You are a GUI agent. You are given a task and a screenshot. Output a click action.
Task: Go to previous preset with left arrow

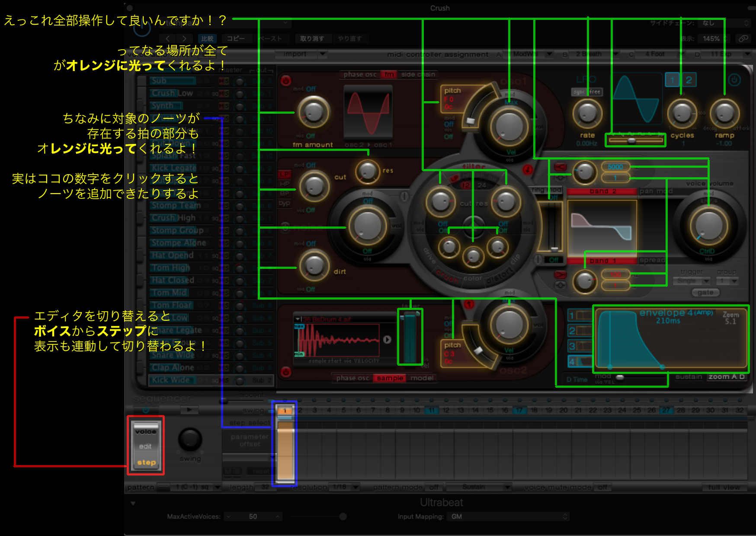coord(168,38)
